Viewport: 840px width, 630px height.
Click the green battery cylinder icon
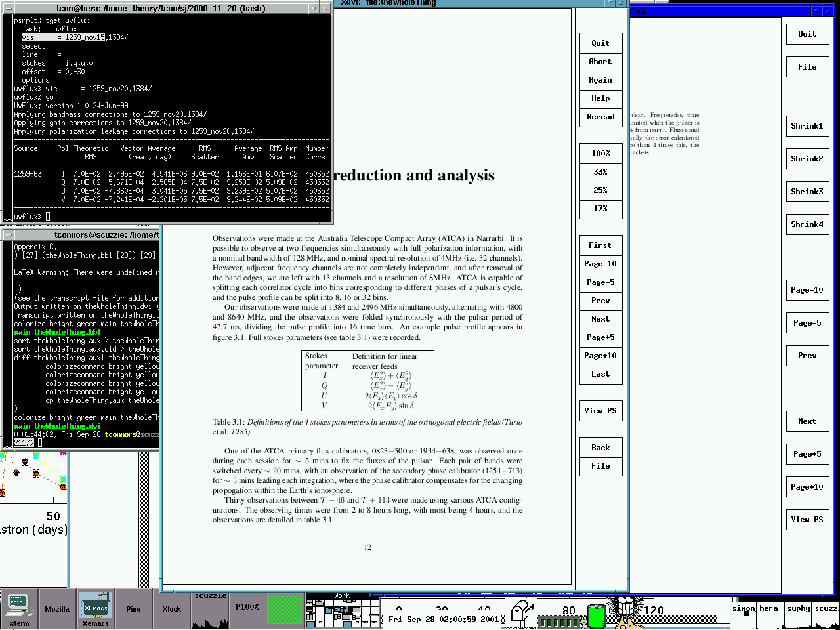click(x=597, y=616)
